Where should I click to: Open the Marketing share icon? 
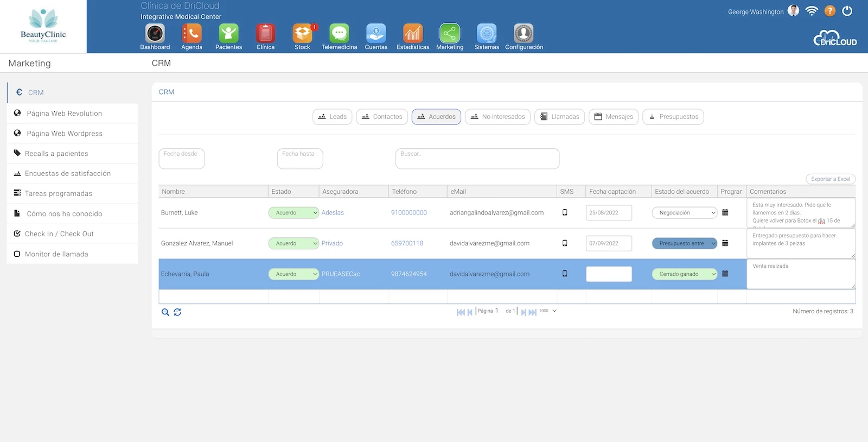coord(450,34)
